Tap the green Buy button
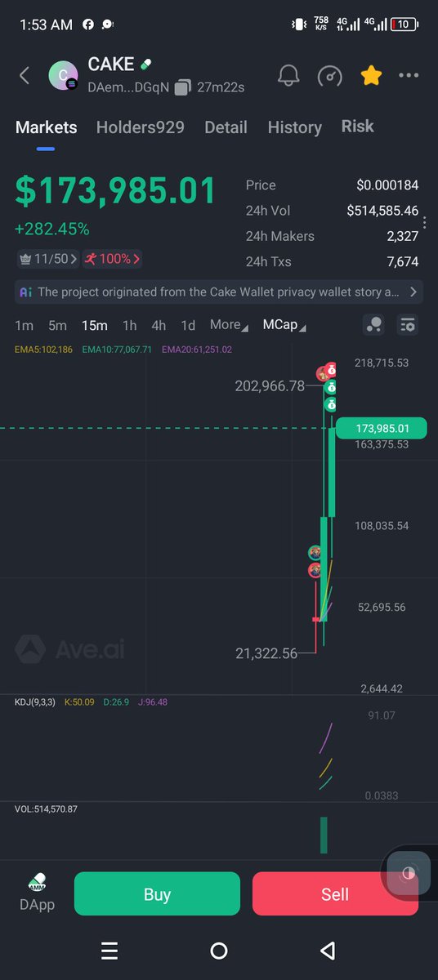438x980 pixels. pos(157,893)
